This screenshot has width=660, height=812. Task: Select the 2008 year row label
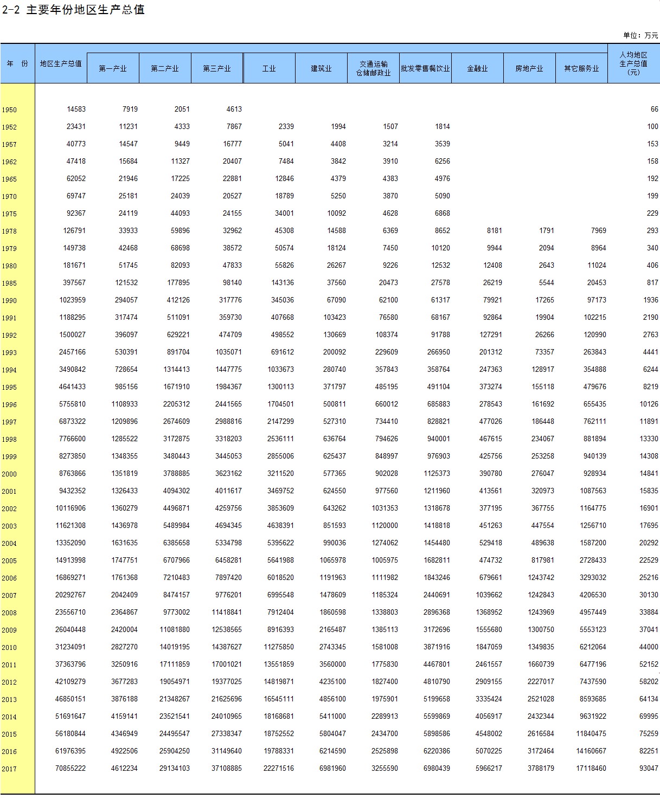tap(9, 613)
